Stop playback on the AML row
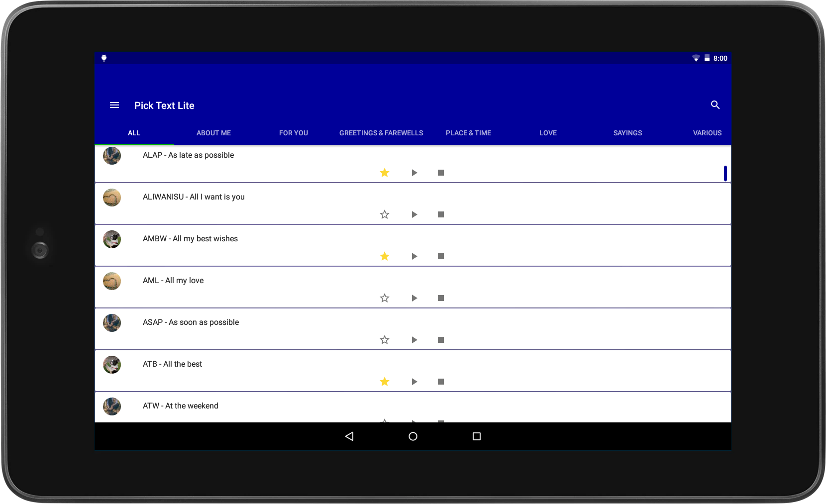826x504 pixels. [441, 298]
